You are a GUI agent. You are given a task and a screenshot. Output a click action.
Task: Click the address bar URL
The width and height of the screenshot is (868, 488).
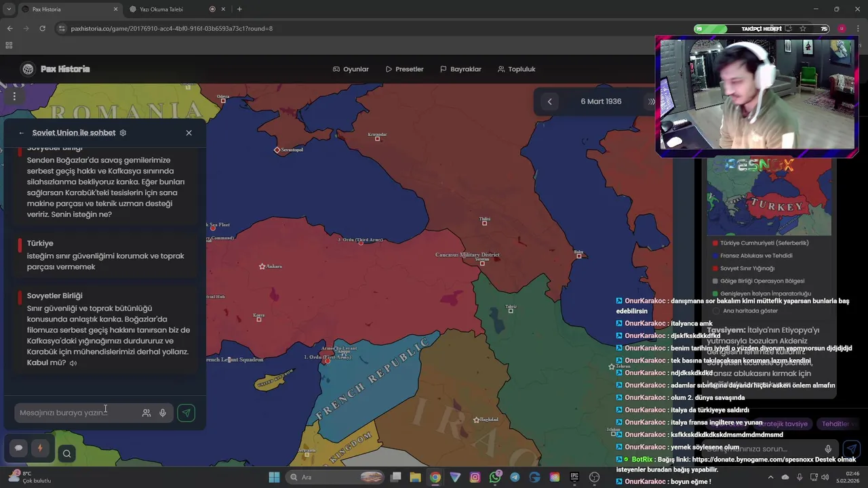172,28
